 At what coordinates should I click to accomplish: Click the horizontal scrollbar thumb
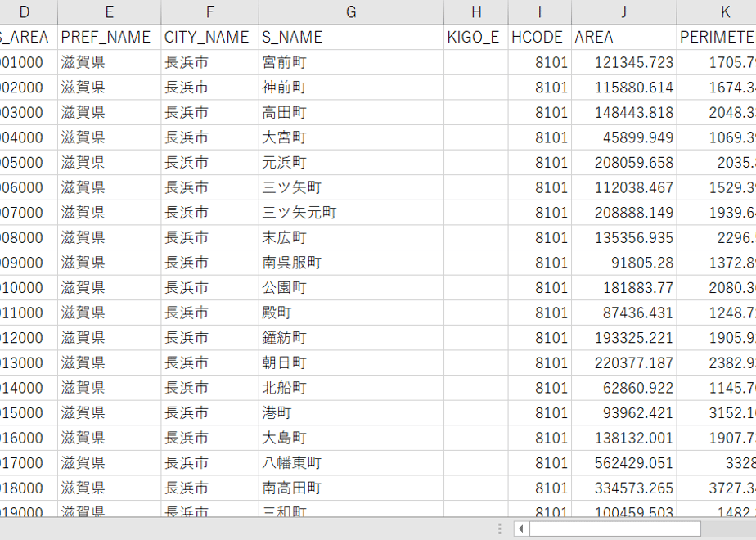[x=614, y=529]
